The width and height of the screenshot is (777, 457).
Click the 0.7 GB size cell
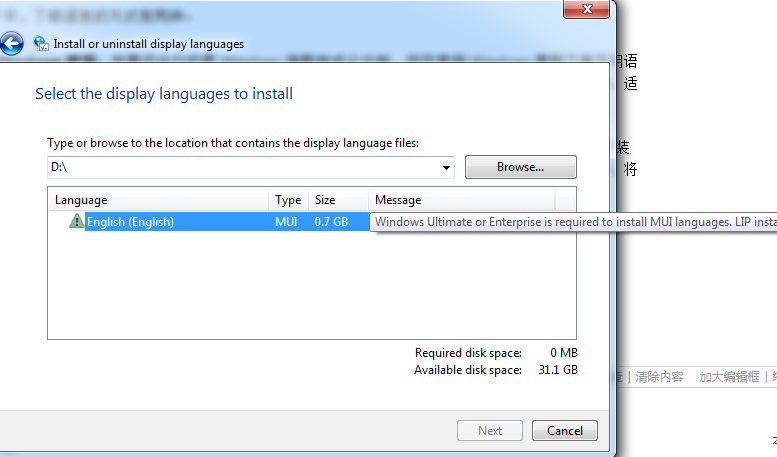point(331,222)
